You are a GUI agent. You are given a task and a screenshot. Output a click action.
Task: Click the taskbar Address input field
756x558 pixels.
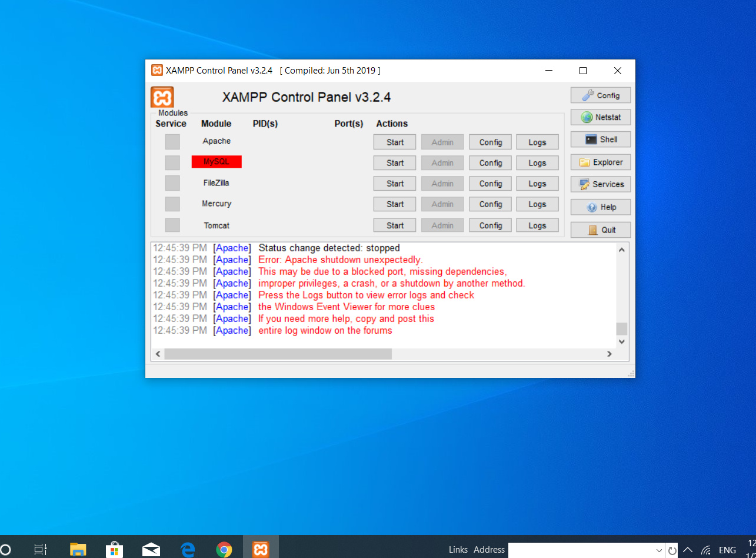pyautogui.click(x=581, y=550)
